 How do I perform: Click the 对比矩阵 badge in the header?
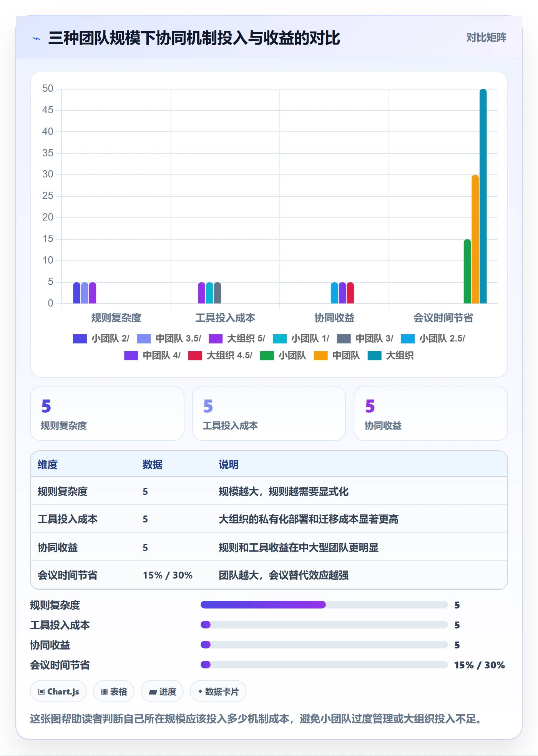pos(486,38)
